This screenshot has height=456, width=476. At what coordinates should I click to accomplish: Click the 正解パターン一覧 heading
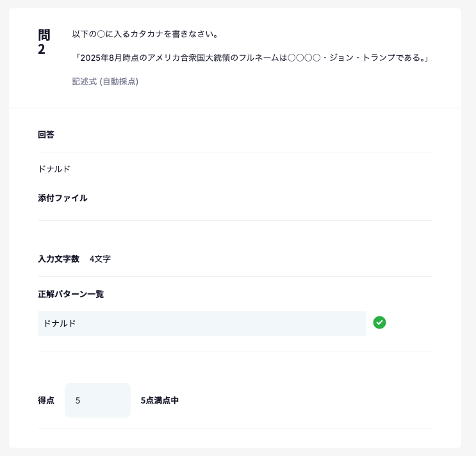pos(70,294)
